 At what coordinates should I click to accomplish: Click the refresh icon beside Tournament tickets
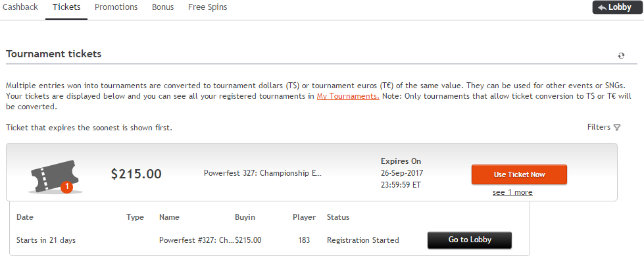coord(621,55)
